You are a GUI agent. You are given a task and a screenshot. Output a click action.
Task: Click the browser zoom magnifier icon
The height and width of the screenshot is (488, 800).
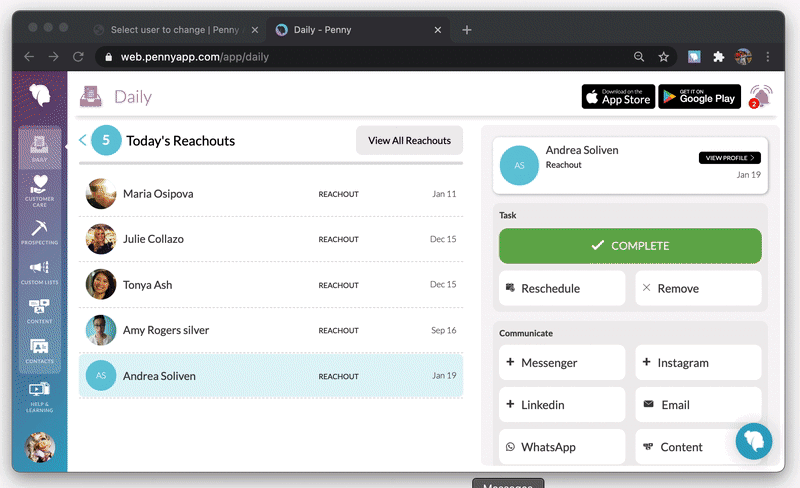pos(639,57)
